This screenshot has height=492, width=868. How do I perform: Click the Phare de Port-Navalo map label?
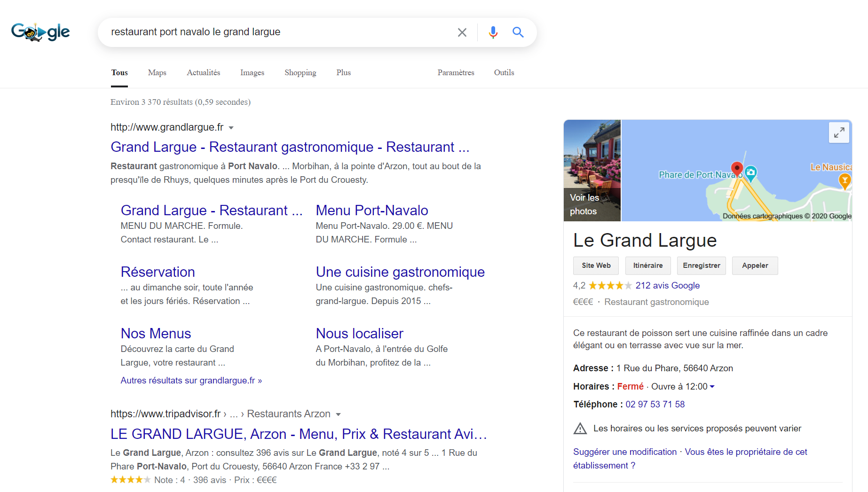tap(700, 175)
